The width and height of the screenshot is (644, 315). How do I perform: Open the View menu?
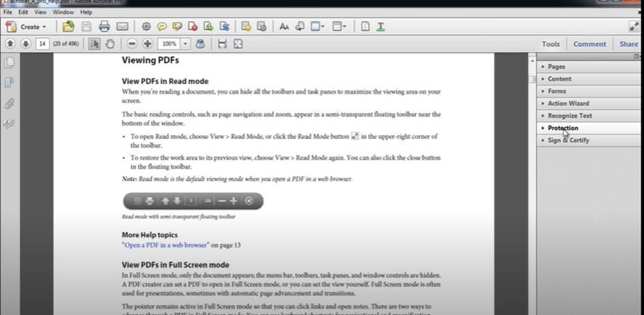[x=40, y=12]
